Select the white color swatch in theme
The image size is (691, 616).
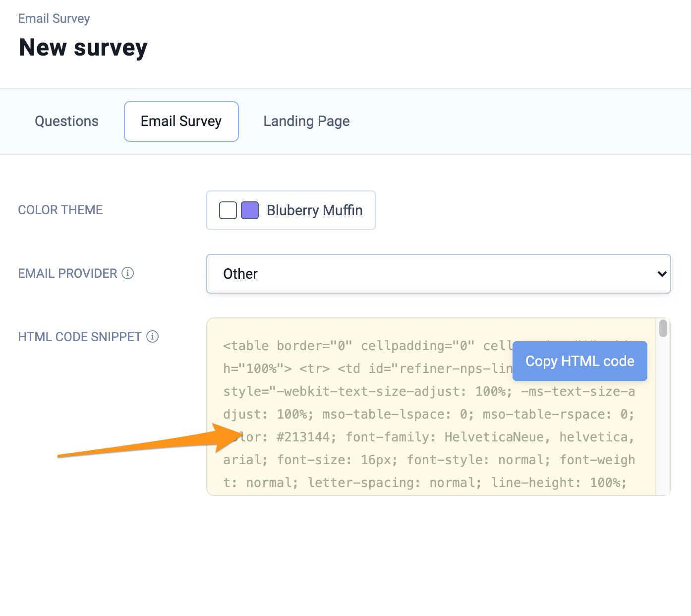(x=228, y=210)
